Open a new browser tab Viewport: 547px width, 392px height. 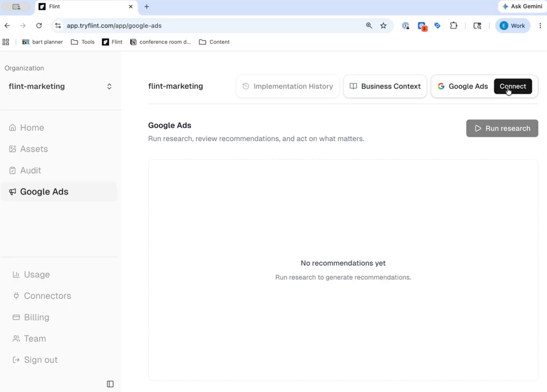[x=146, y=6]
